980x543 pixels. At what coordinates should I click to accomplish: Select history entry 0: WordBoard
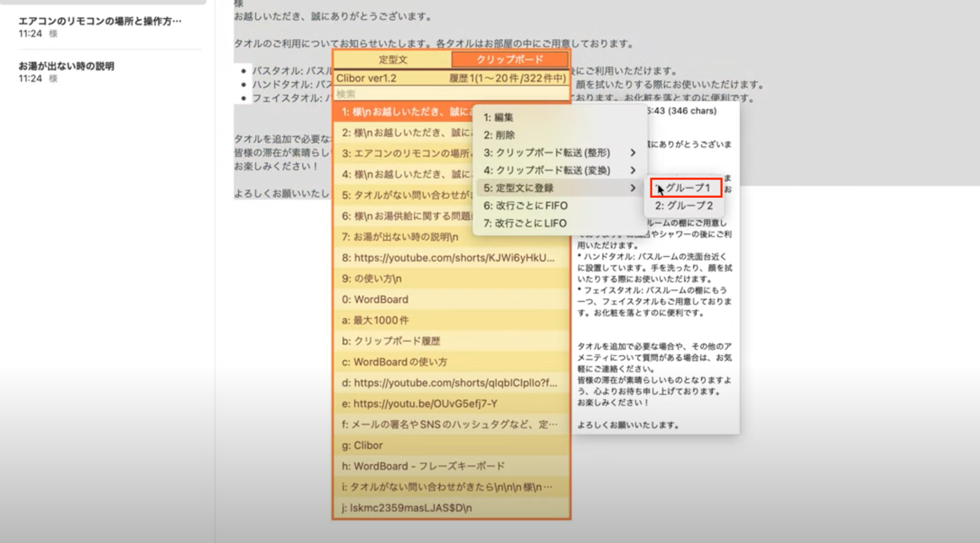pos(375,299)
